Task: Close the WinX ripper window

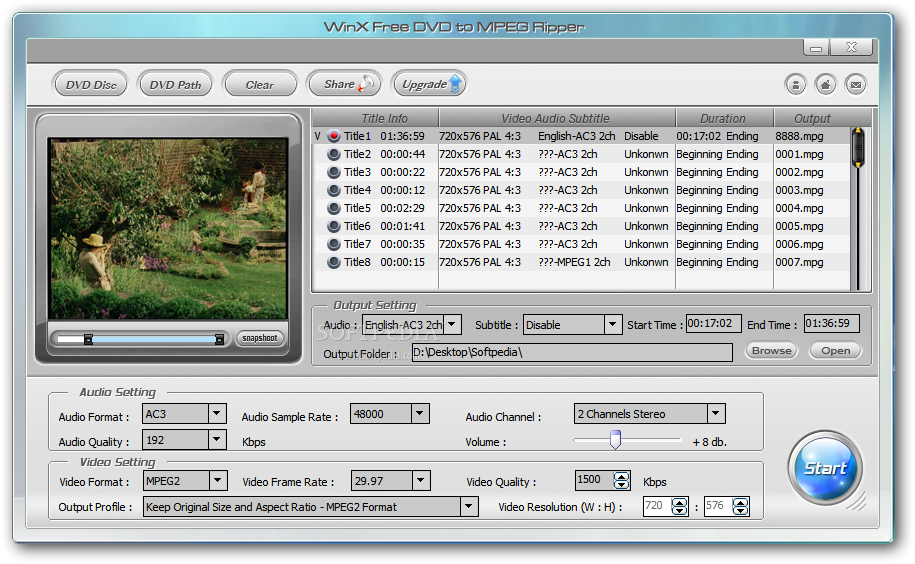Action: (851, 47)
